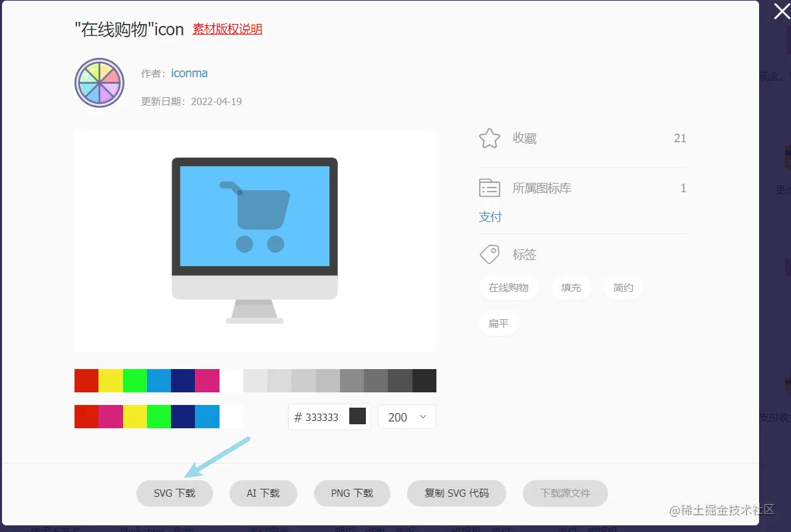The width and height of the screenshot is (791, 532).
Task: Click the author avatar color wheel
Action: tap(99, 82)
